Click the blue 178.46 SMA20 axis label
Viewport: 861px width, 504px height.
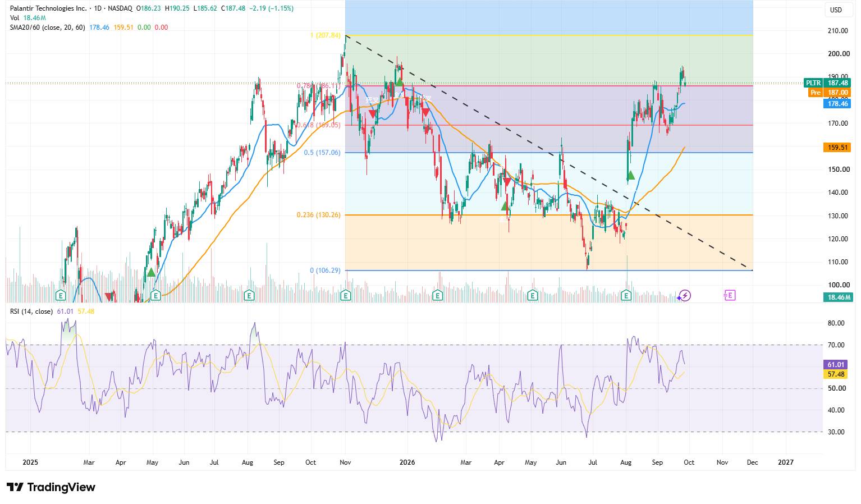[x=838, y=103]
